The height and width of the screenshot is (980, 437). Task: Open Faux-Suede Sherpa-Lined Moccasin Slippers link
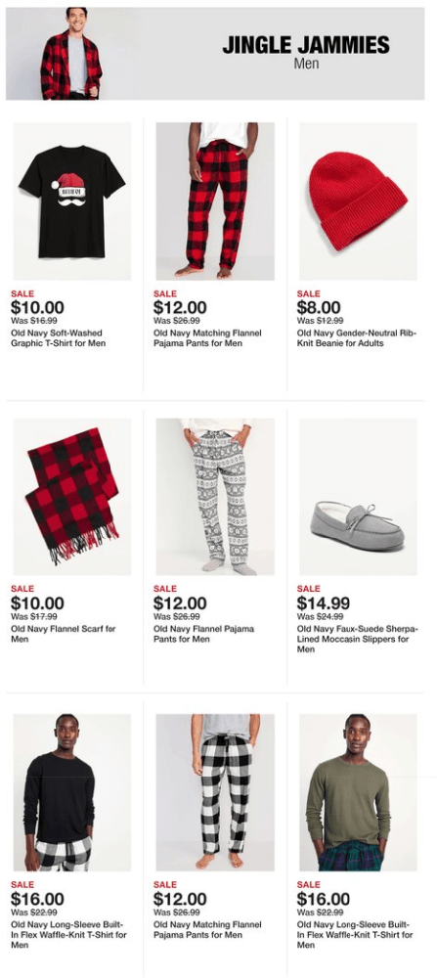coord(358,639)
